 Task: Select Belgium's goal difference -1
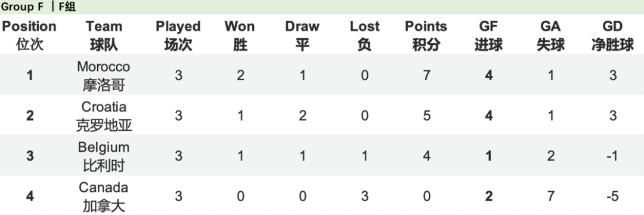point(613,156)
